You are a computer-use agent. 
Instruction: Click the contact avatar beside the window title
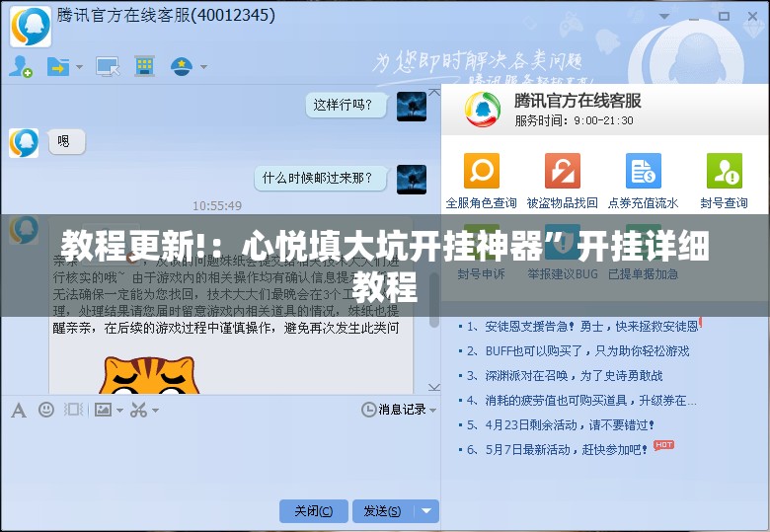(31, 27)
